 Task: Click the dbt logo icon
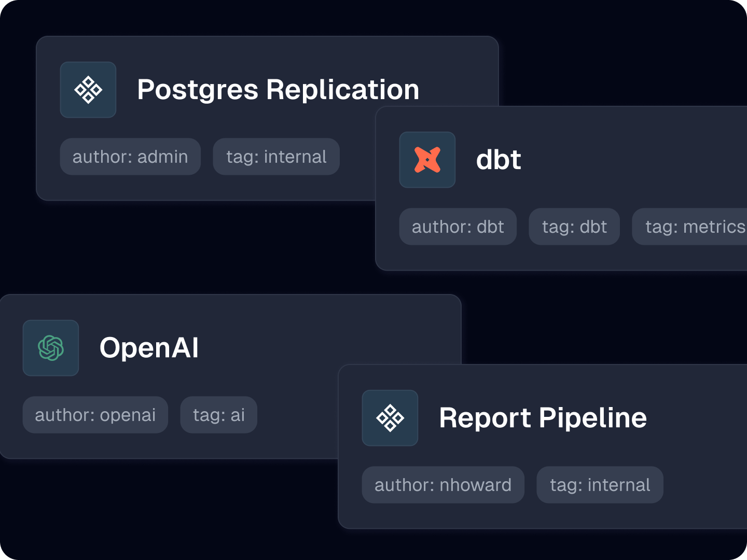[427, 160]
